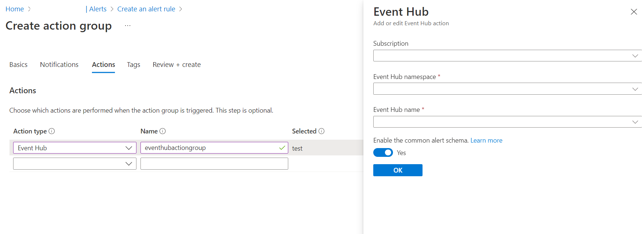The height and width of the screenshot is (234, 644).
Task: Open the Event Hub namespace dropdown
Action: coord(507,89)
